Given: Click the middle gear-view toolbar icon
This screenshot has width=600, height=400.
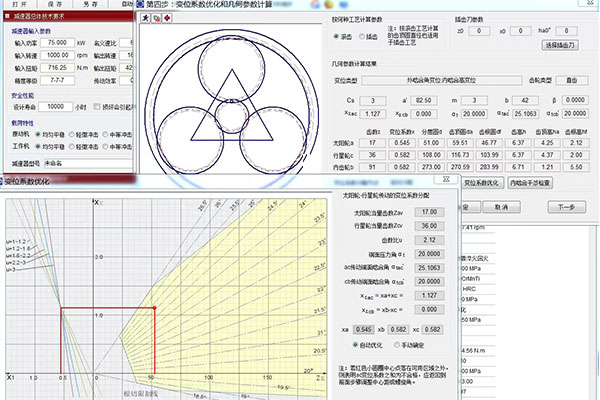Looking at the screenshot, I should tap(155, 17).
